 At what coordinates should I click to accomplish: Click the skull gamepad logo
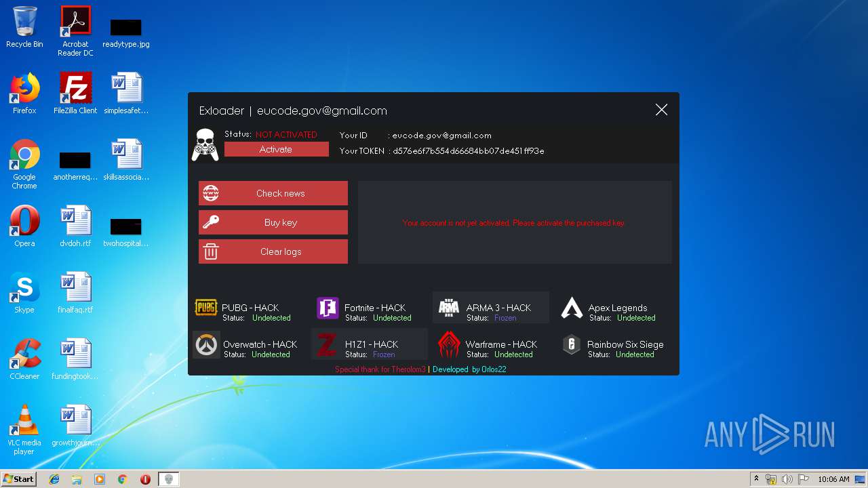coord(205,144)
